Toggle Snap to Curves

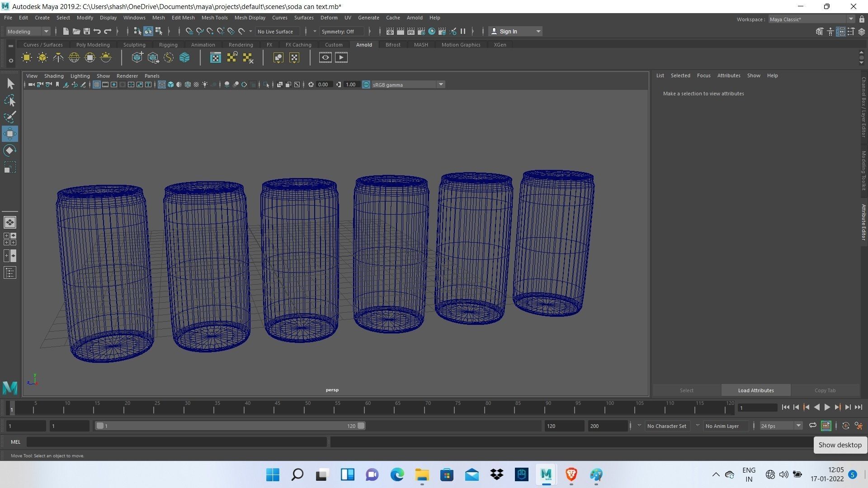coord(199,31)
